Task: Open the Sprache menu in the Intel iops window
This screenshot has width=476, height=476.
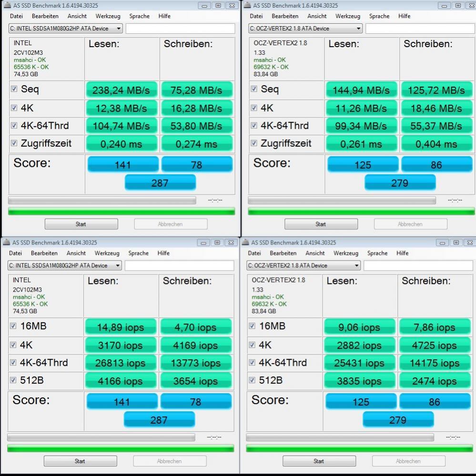Action: 139,253
